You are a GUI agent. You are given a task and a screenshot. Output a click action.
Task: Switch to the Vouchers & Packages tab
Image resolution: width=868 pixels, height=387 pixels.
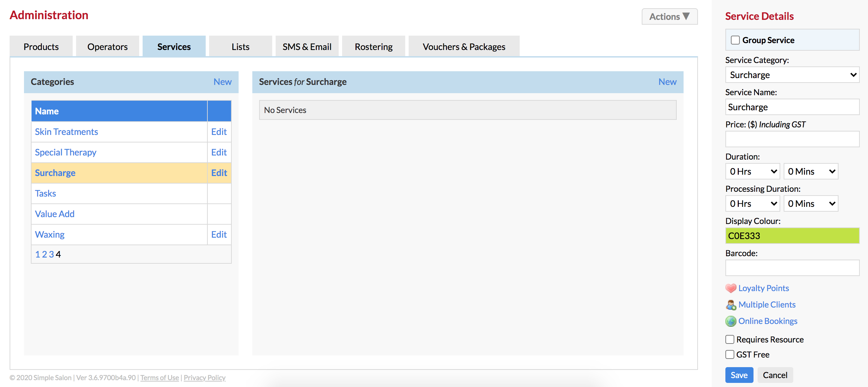click(463, 46)
